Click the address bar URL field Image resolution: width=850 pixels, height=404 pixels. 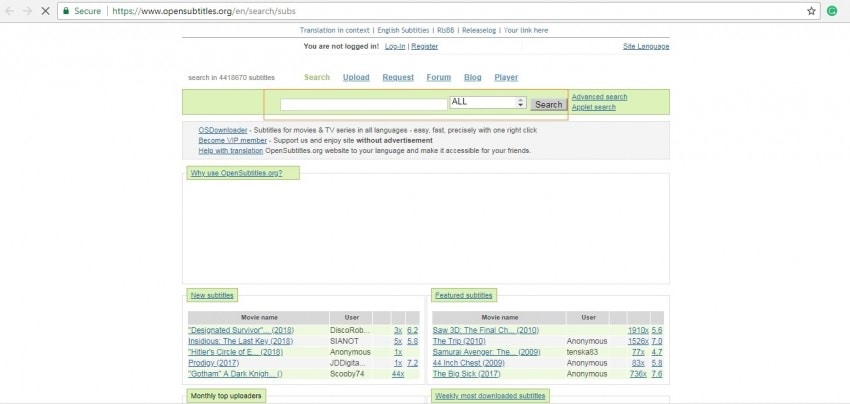[x=438, y=11]
